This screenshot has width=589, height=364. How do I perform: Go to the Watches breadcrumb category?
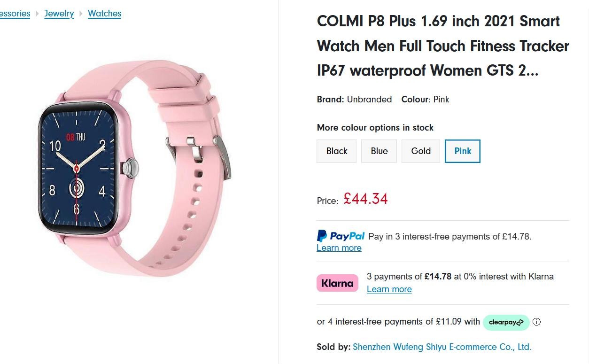tap(104, 14)
